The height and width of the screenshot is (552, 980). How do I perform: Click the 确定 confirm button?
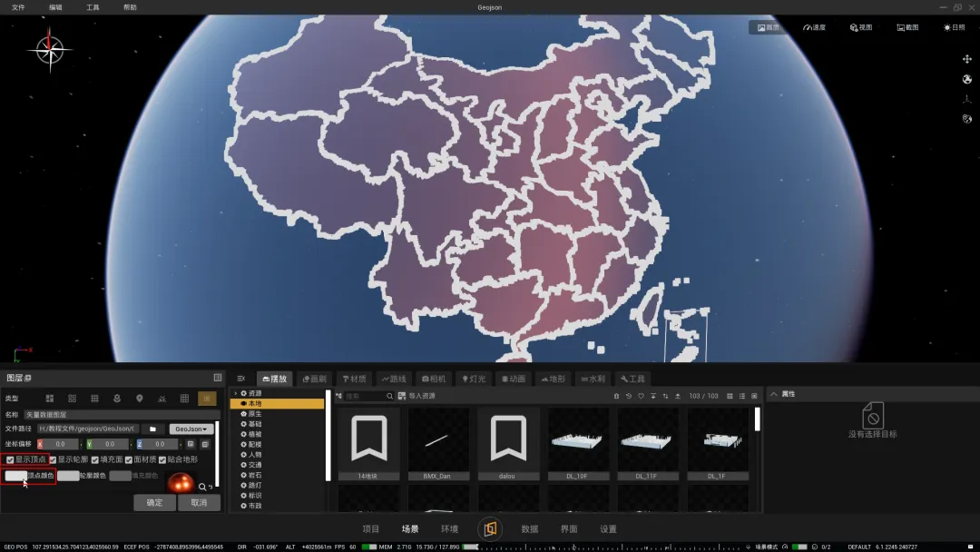[x=154, y=503]
